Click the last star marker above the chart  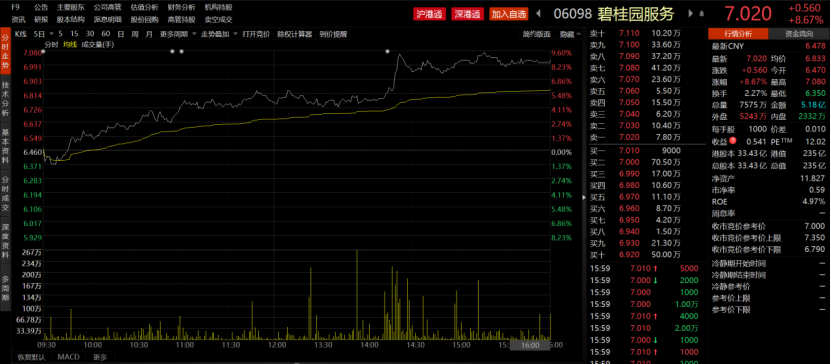387,51
